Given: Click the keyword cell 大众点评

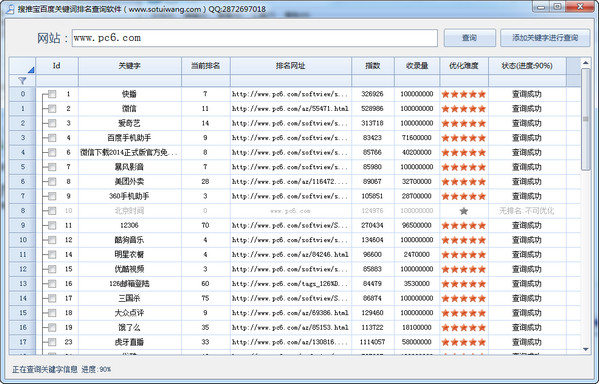Looking at the screenshot, I should [x=129, y=313].
